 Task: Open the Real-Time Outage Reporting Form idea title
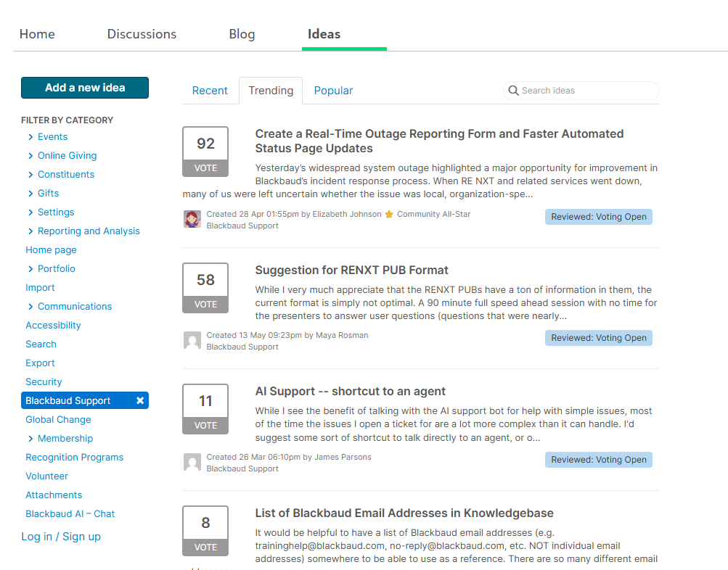tap(439, 141)
